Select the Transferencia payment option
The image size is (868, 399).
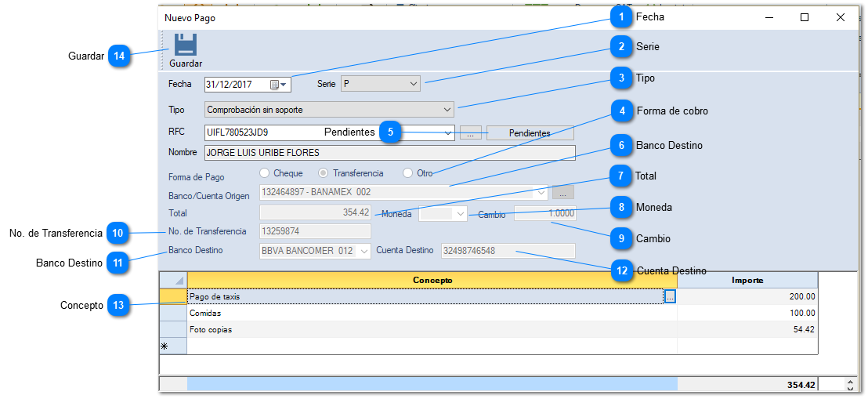coord(324,173)
